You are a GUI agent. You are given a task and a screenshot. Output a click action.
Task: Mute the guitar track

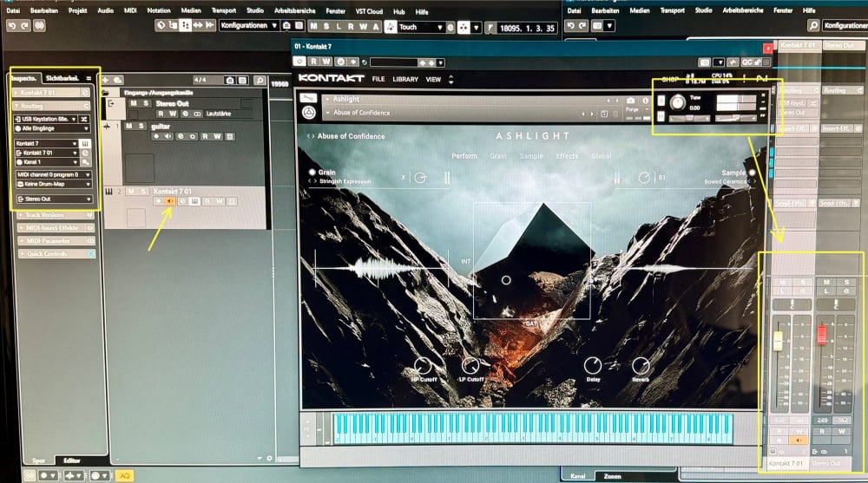point(129,126)
